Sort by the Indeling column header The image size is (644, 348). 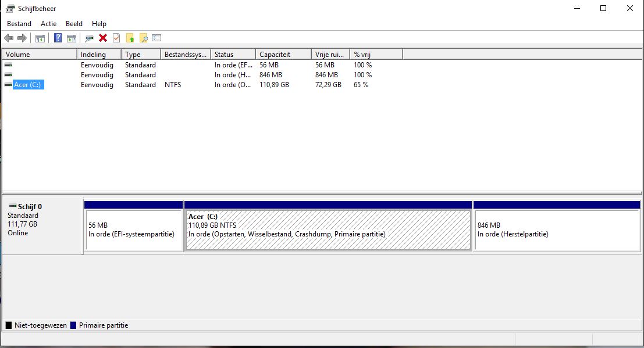pos(99,54)
